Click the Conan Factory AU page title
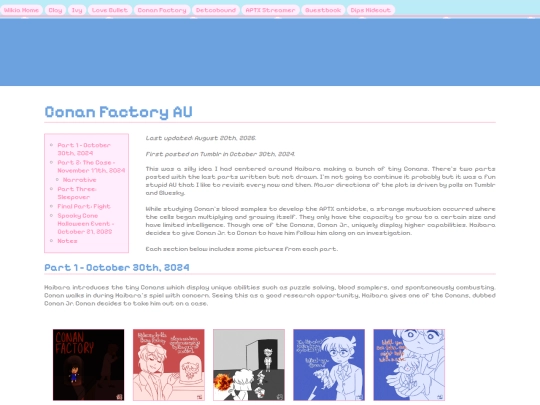Screen dimensions: 540x405 tap(118, 112)
